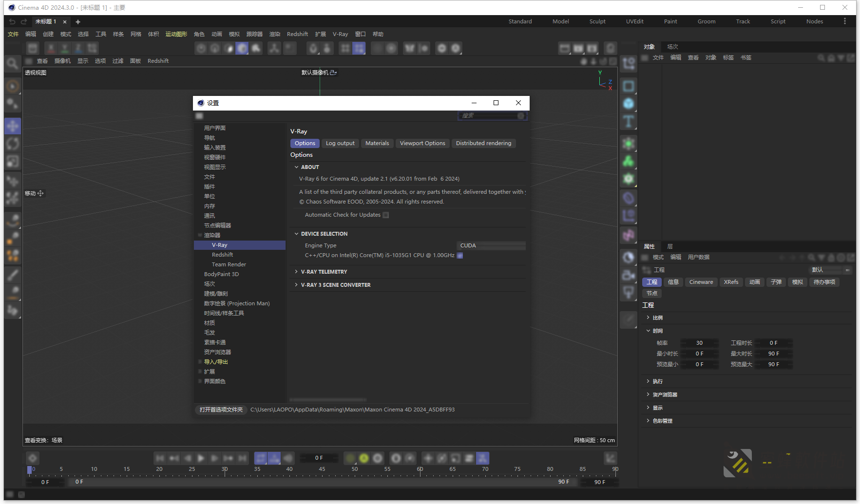The image size is (860, 504).
Task: Toggle Automatic Check for Updates checkbox
Action: [x=386, y=215]
